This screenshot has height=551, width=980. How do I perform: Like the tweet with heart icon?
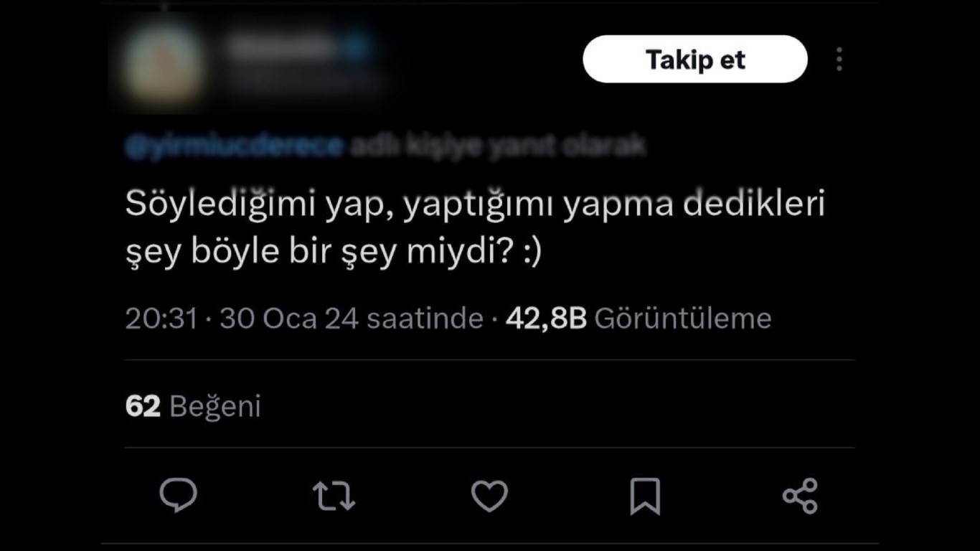(491, 494)
